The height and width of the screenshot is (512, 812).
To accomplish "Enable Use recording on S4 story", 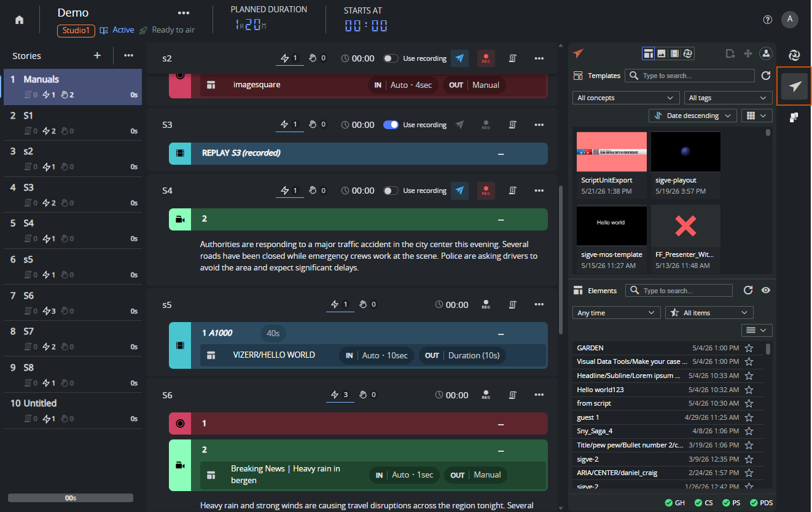I will [391, 191].
